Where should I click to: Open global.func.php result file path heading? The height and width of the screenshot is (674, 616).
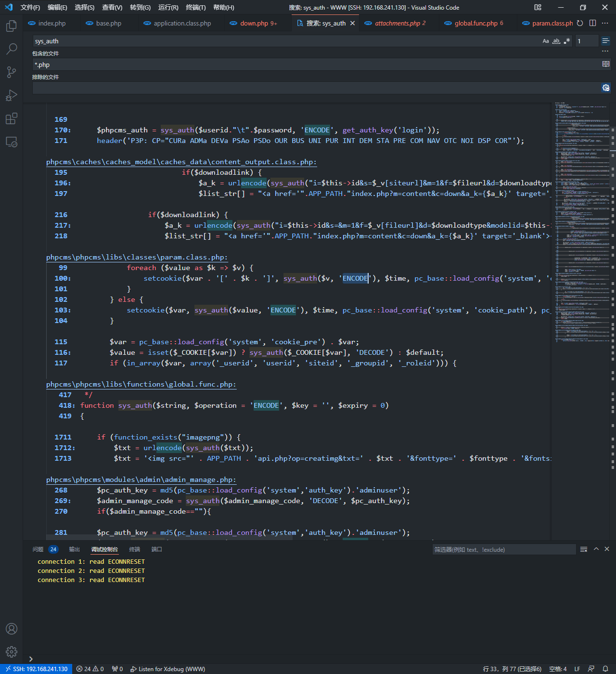141,384
